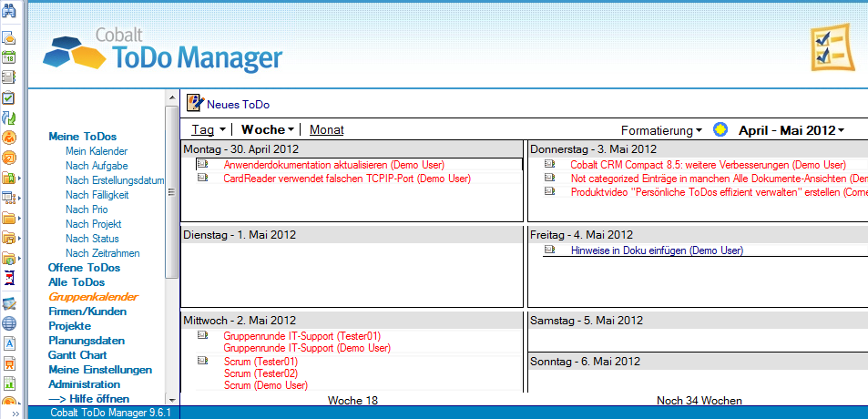Open the workspace databases sidebar icon

[x=9, y=198]
